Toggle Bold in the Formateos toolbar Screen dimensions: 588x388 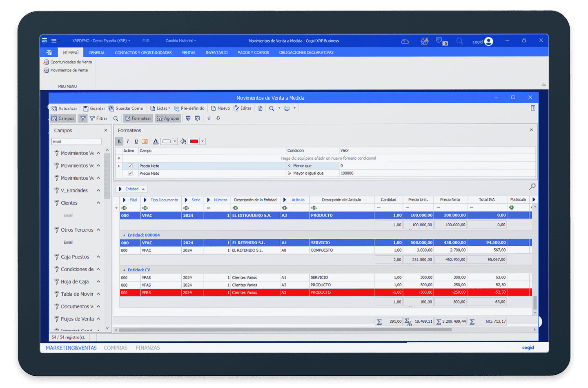(x=119, y=142)
